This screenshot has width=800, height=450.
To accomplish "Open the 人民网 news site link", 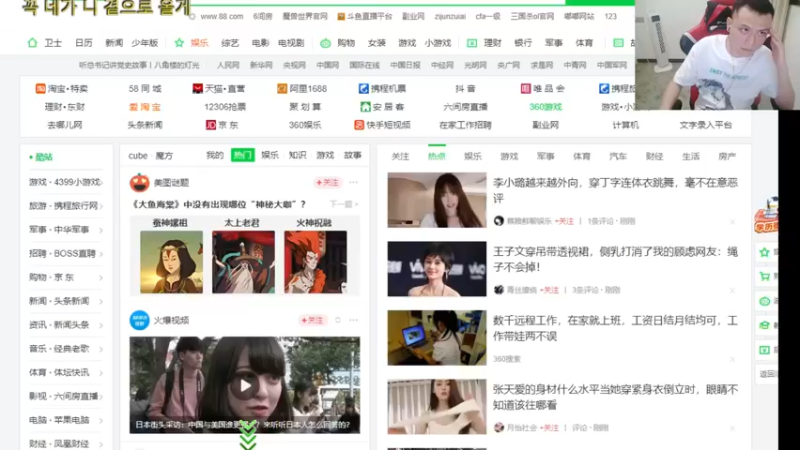I will 228,65.
